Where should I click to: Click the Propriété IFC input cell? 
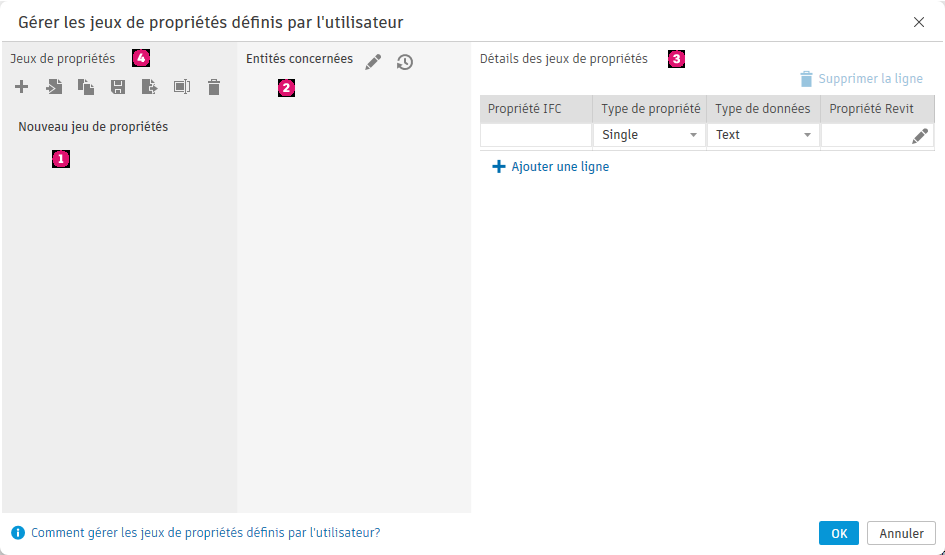536,135
